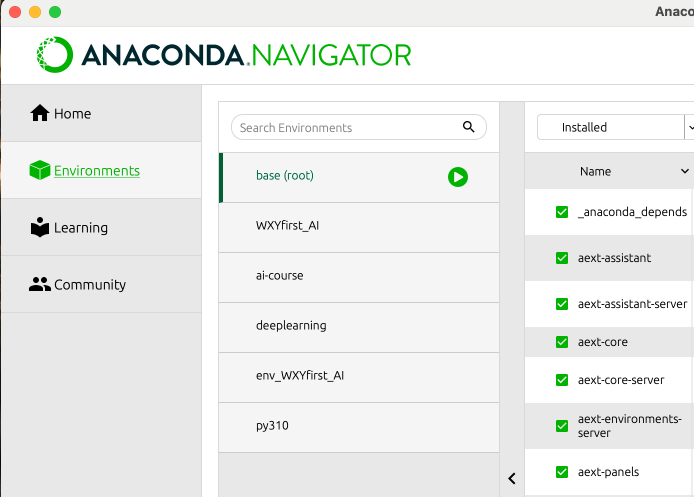Toggle the _anaconda_depends package checkbox
Screen dimensions: 694x497
point(562,212)
